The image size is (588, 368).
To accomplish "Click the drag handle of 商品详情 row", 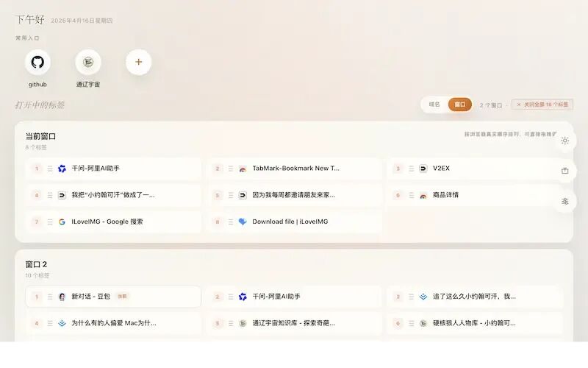I will pyautogui.click(x=412, y=195).
